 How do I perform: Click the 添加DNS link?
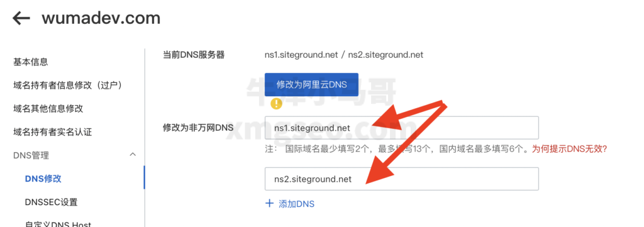(297, 204)
